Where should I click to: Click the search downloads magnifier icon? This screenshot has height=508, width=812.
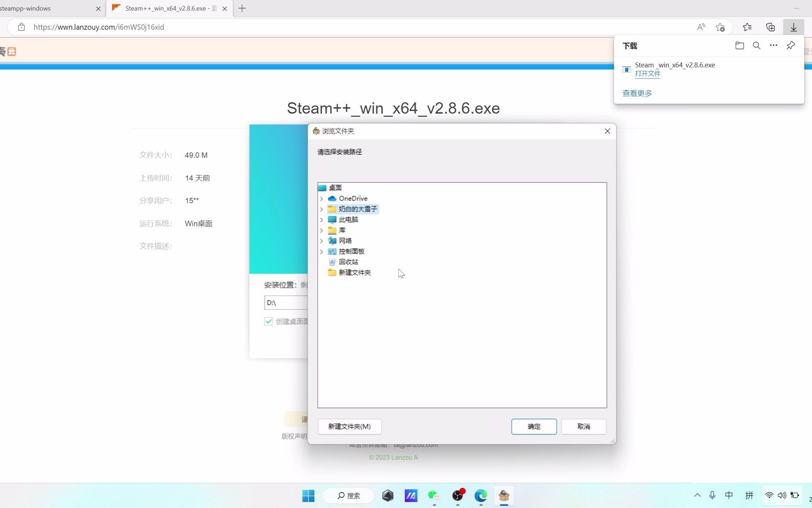[756, 46]
